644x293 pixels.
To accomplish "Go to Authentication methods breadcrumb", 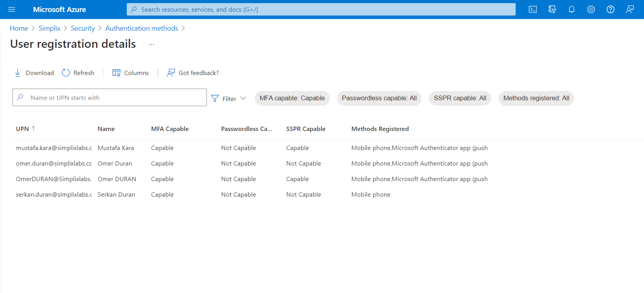I will pos(142,28).
